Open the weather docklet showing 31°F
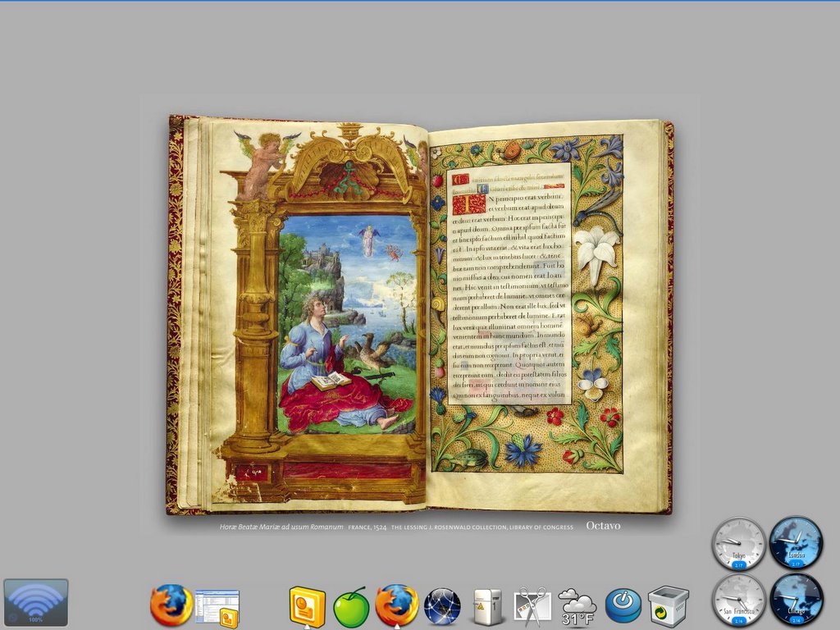This screenshot has height=630, width=840. tap(577, 607)
